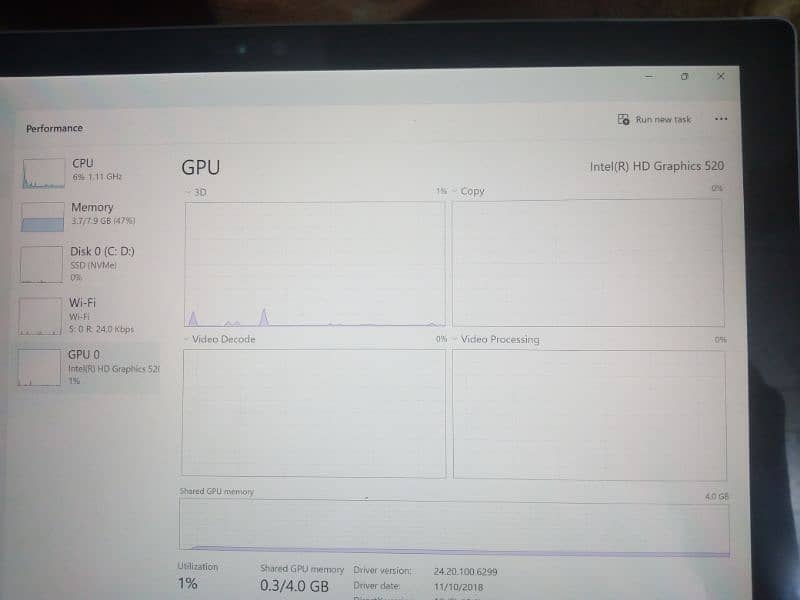Screen dimensions: 800x600
Task: Click the Copy engine graph area
Action: click(x=588, y=263)
